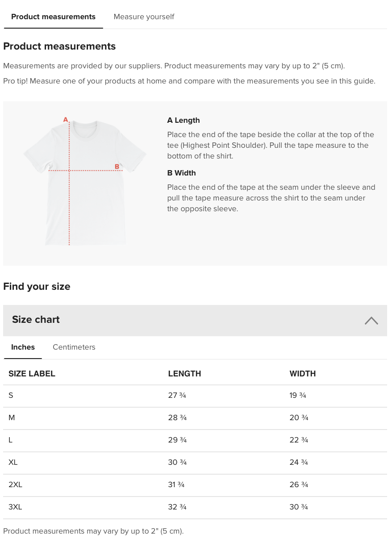The height and width of the screenshot is (551, 392).
Task: Select the S size row label
Action: click(x=11, y=396)
